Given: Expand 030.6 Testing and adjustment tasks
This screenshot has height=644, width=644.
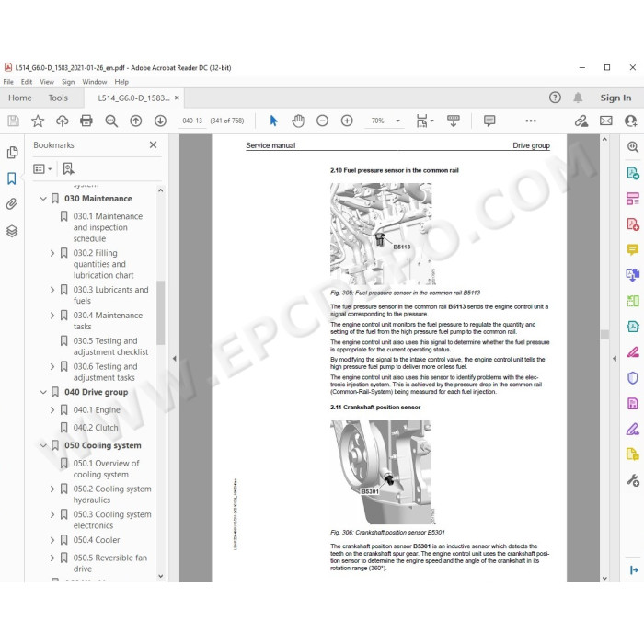Looking at the screenshot, I should tap(52, 366).
